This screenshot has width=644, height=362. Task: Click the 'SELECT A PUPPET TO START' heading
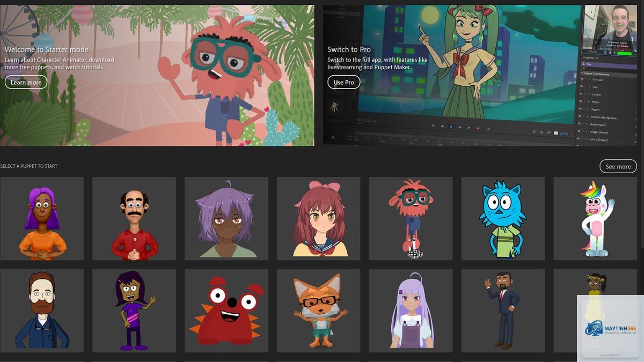(29, 166)
